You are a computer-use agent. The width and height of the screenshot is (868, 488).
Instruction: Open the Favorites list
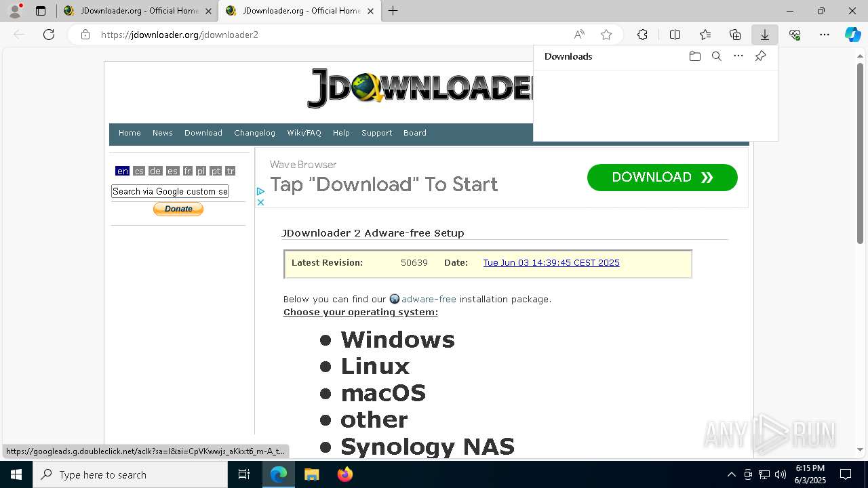click(x=705, y=35)
